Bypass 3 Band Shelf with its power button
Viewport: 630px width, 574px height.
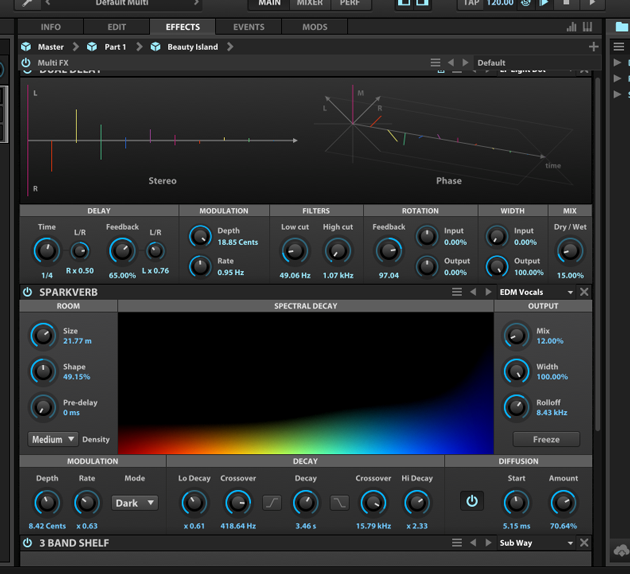[27, 543]
